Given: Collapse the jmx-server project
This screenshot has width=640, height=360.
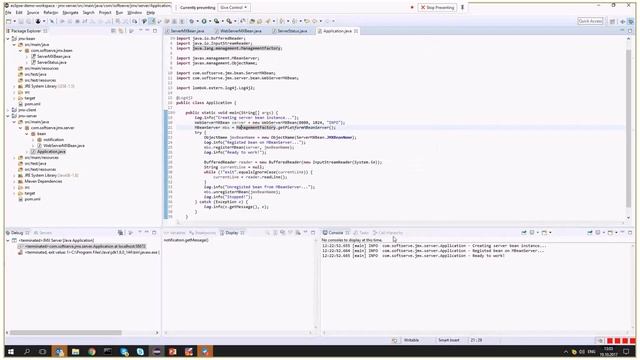Looking at the screenshot, I should coord(8,116).
